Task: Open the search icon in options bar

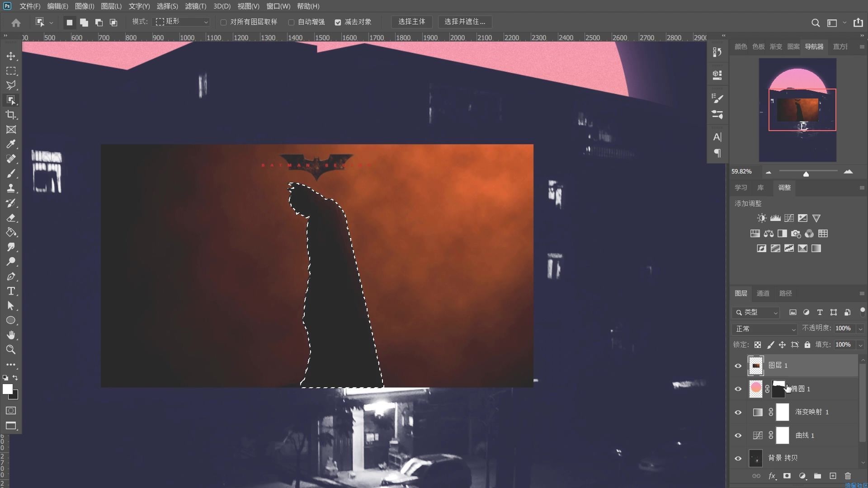Action: pyautogui.click(x=816, y=23)
